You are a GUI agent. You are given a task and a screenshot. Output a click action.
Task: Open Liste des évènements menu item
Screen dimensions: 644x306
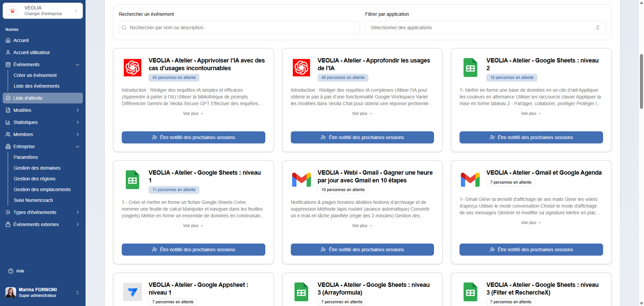click(37, 86)
